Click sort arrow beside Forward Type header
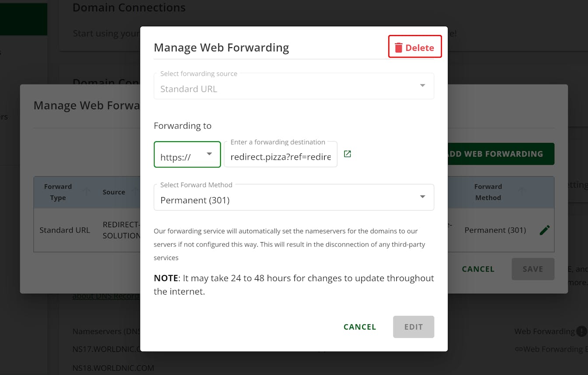 pyautogui.click(x=86, y=191)
